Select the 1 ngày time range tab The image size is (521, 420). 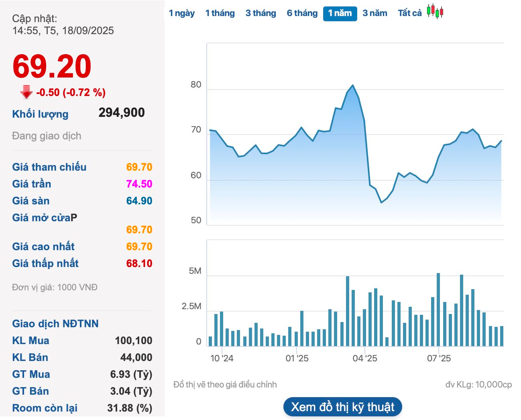coord(181,13)
